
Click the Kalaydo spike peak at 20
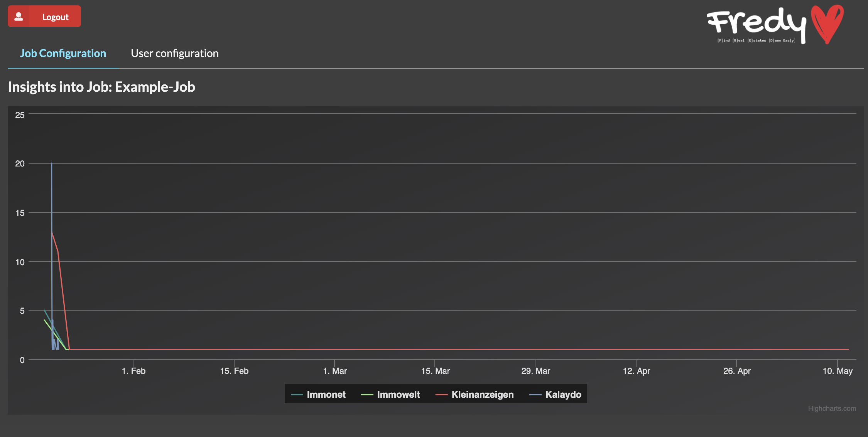point(52,163)
